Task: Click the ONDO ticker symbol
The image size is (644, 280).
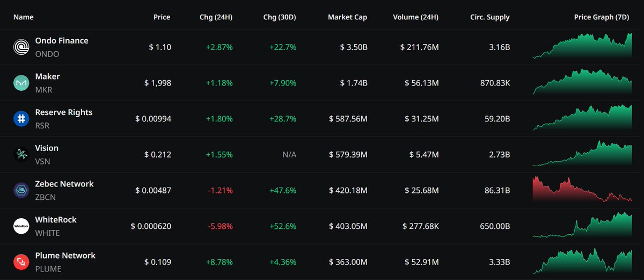Action: tap(47, 54)
